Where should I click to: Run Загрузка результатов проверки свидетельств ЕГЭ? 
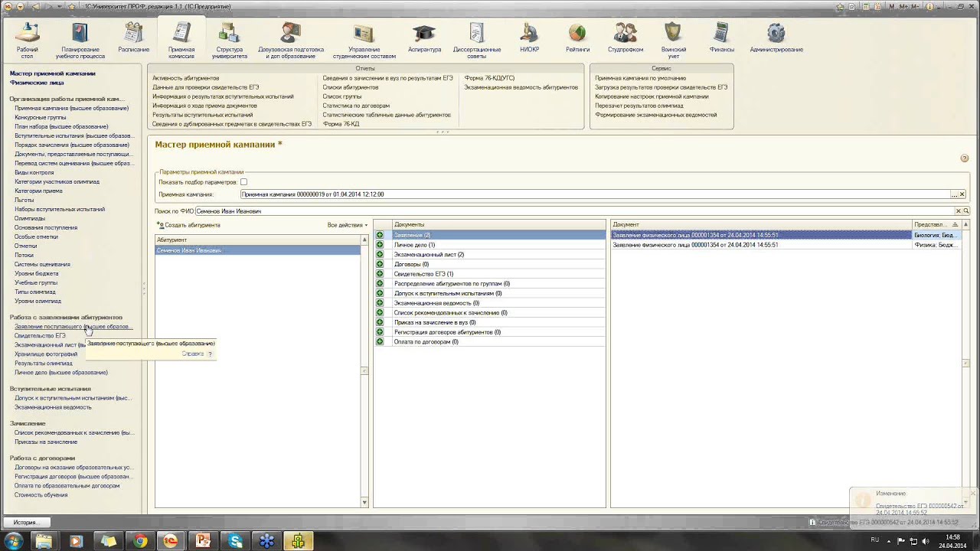pyautogui.click(x=661, y=87)
